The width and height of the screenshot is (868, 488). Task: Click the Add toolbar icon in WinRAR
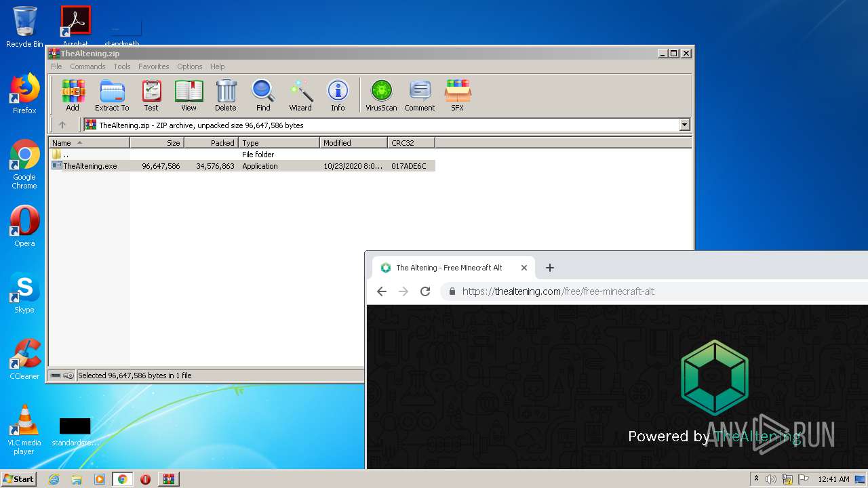(x=73, y=95)
